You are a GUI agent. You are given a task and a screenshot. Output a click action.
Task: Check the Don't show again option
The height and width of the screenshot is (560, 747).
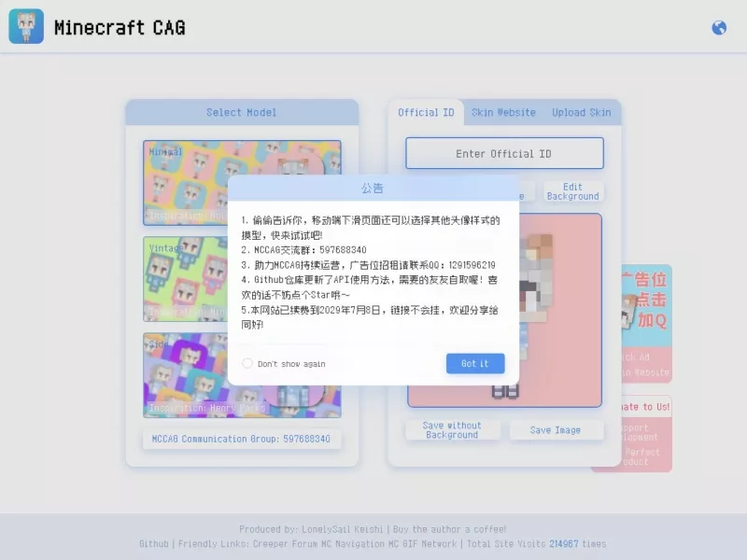pos(247,363)
